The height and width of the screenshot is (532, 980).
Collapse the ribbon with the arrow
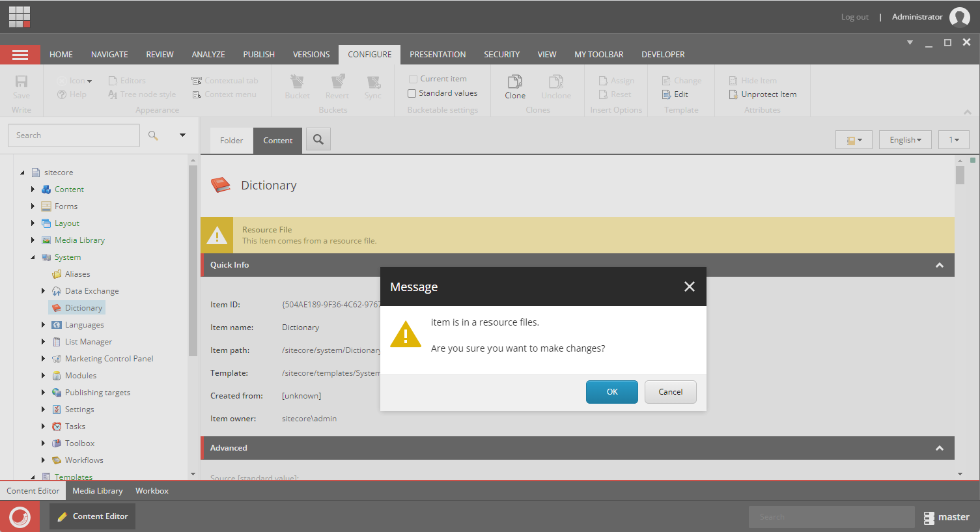(967, 112)
